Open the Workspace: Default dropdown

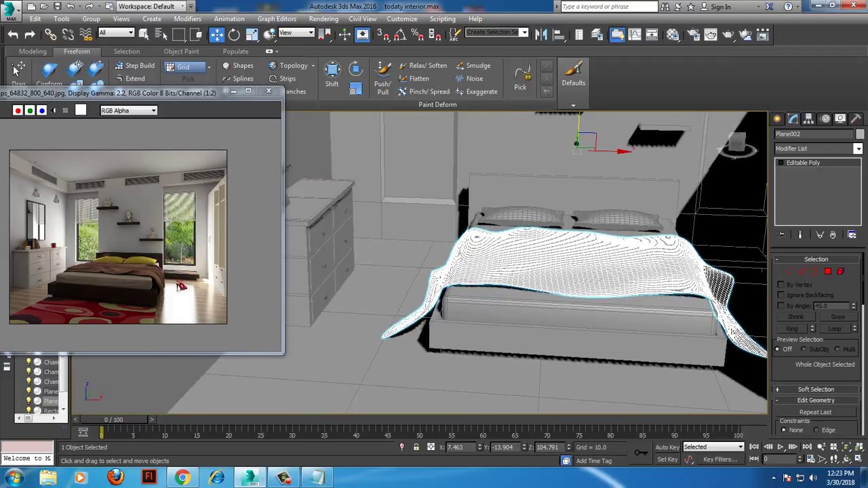point(151,7)
